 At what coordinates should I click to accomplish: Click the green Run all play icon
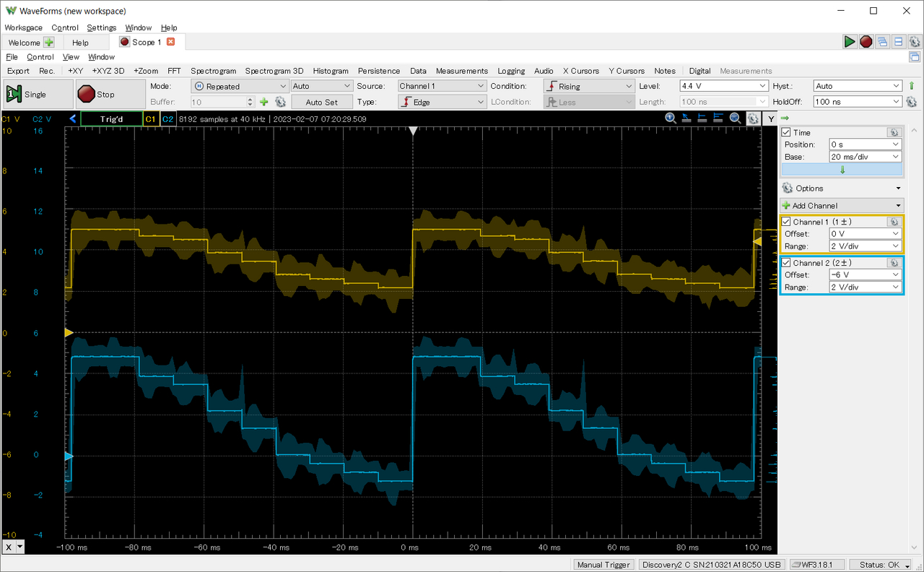(850, 42)
